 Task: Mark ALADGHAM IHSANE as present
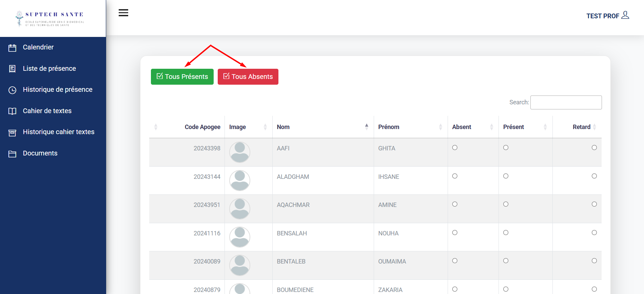[x=506, y=176]
